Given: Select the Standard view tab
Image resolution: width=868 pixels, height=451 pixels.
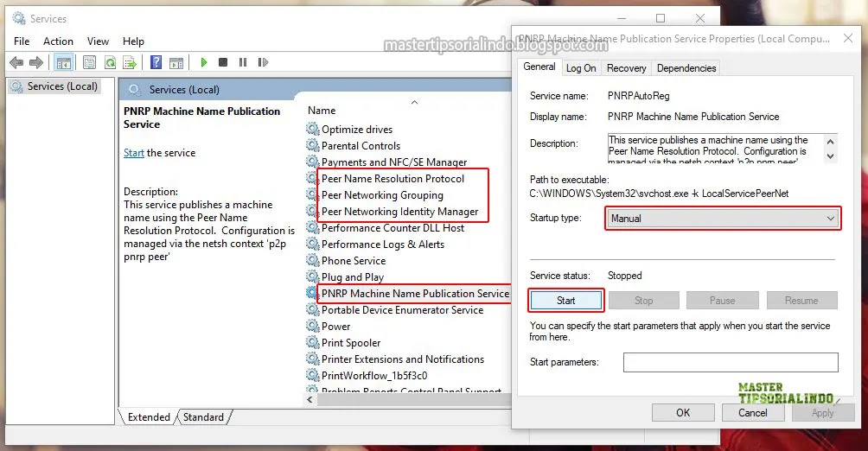Looking at the screenshot, I should coord(204,417).
